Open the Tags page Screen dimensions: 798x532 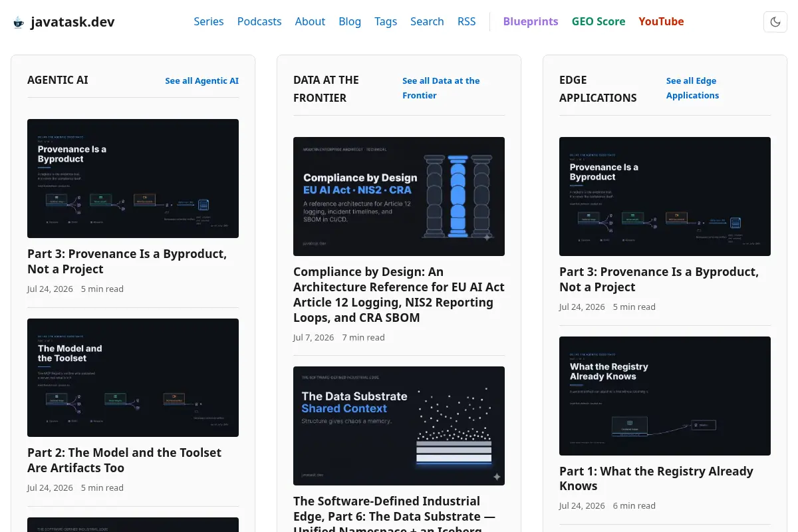click(386, 21)
